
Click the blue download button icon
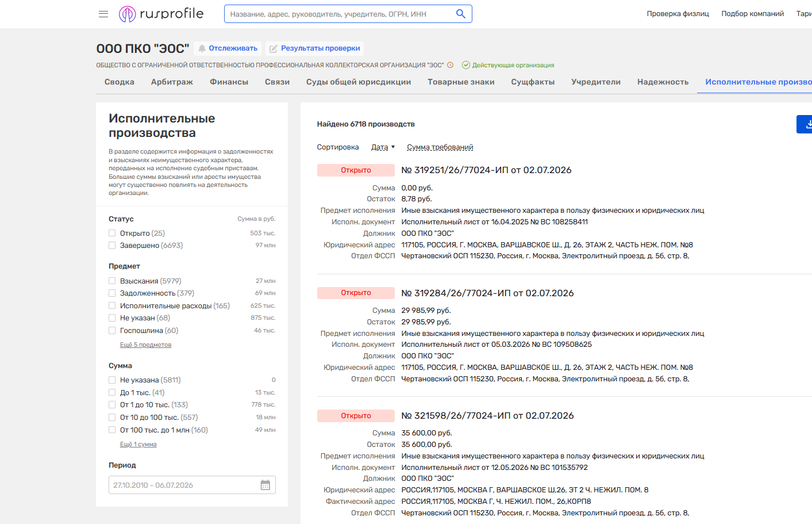pyautogui.click(x=806, y=124)
